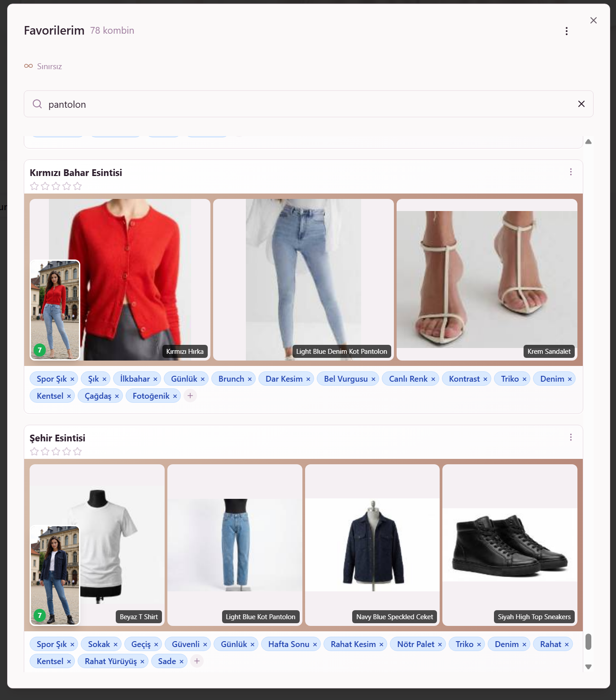616x700 pixels.
Task: Delete the Fotoğenik tag
Action: (175, 396)
